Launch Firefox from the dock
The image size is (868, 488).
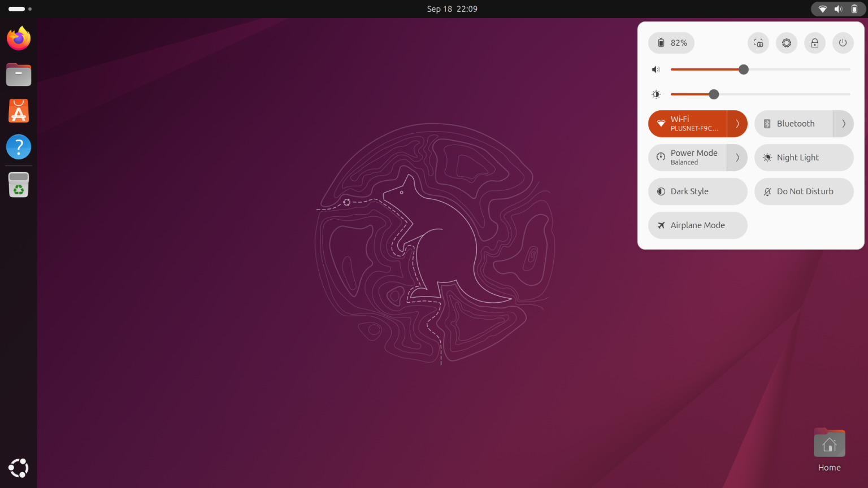tap(19, 38)
